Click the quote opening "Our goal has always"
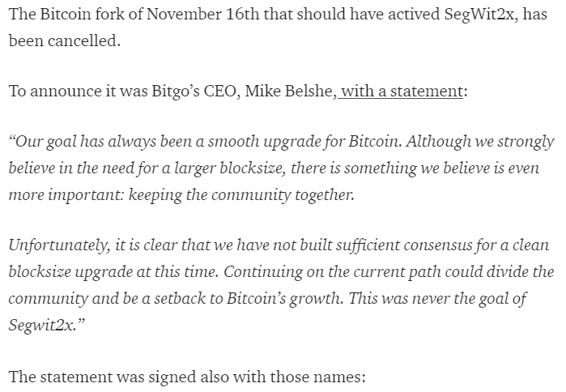The image size is (566, 392). [79, 141]
